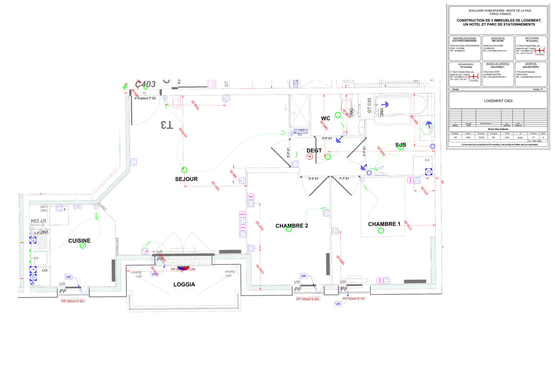Click the blue LV outlet symbol in kitchen
This screenshot has width=555, height=392.
[33, 240]
